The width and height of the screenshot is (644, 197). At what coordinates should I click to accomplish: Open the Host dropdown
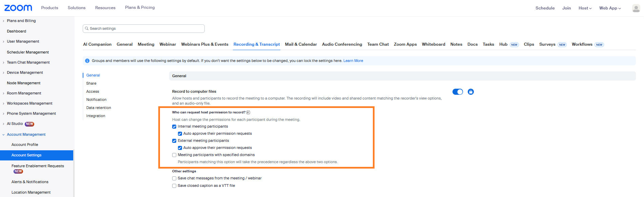coord(585,8)
